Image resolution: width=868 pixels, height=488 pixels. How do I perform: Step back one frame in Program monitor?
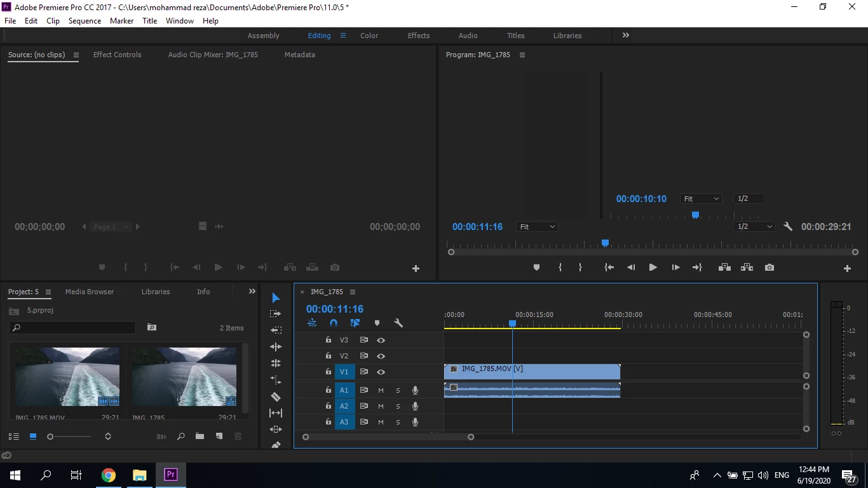click(631, 268)
